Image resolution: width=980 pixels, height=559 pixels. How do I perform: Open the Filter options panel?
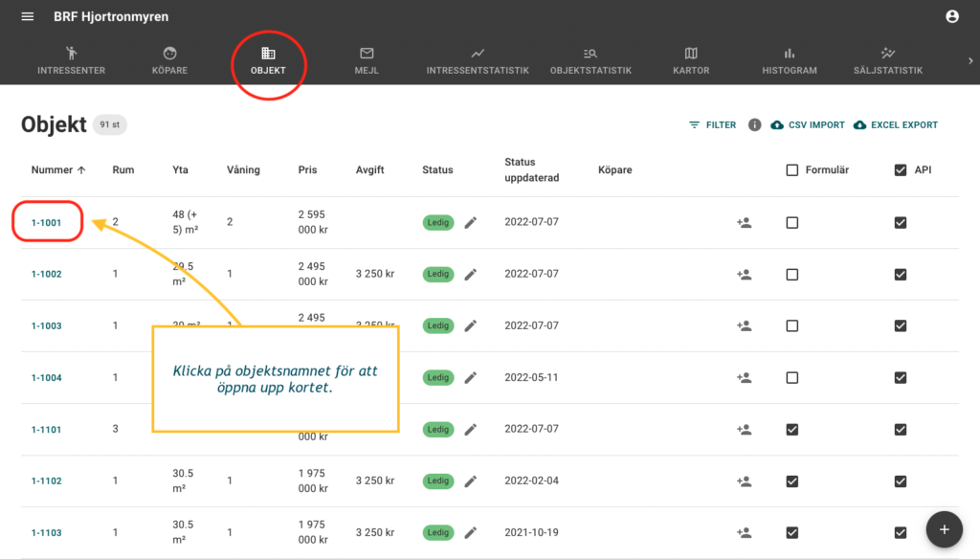coord(712,125)
